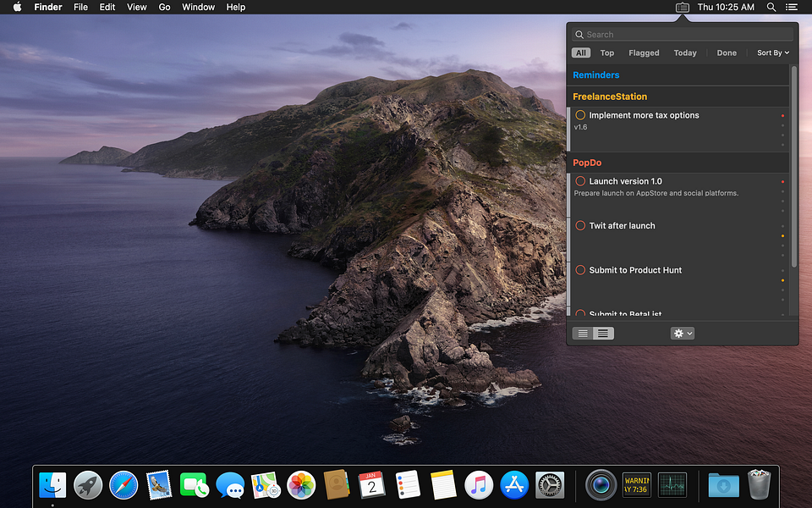Open the Apple menu
The image size is (812, 508).
[17, 7]
